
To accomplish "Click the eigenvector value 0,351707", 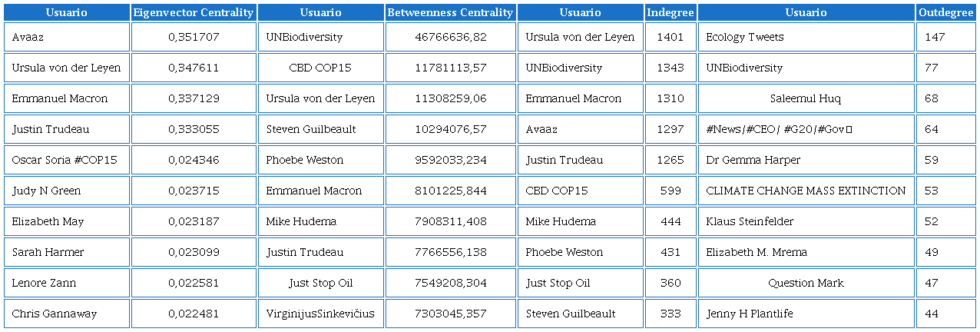I will coord(194,37).
